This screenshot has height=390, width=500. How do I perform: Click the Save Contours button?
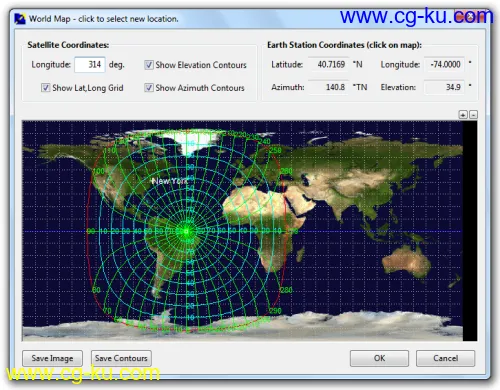coord(121,358)
